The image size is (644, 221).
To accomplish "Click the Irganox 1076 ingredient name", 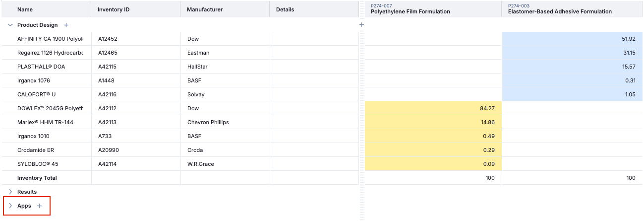I will coord(34,80).
